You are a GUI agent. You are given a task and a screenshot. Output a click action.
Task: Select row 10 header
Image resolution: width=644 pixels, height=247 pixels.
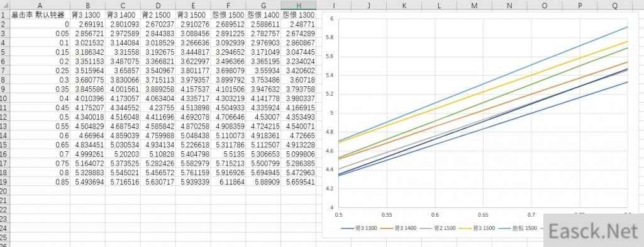coord(4,98)
